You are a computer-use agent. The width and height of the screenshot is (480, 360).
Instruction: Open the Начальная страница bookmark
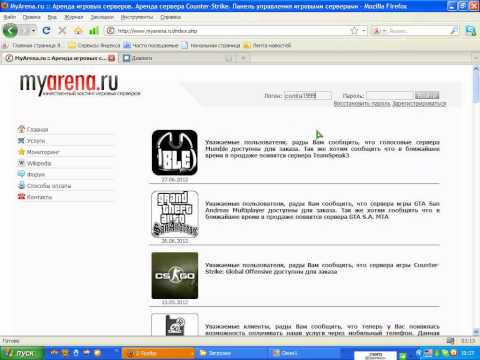[x=211, y=45]
